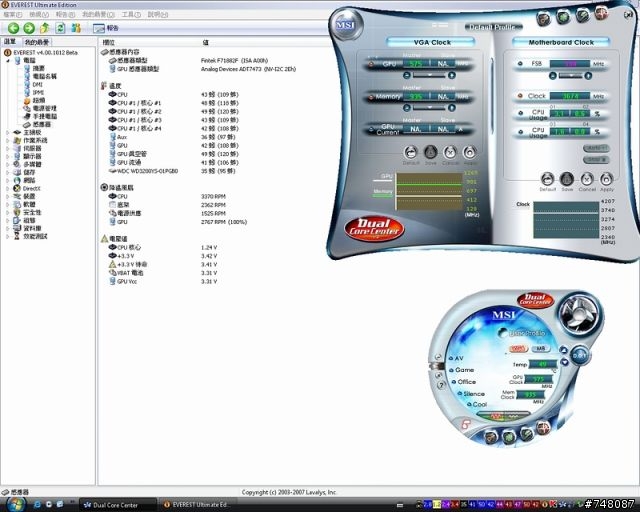This screenshot has height=512, width=640.
Task: Click the Default Profile label in main panel
Action: pos(493,27)
